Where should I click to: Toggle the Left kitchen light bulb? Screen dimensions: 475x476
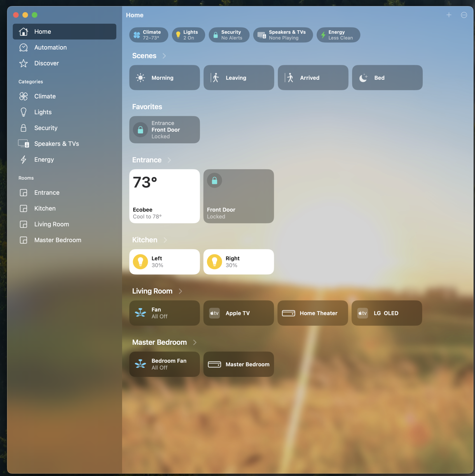point(140,262)
